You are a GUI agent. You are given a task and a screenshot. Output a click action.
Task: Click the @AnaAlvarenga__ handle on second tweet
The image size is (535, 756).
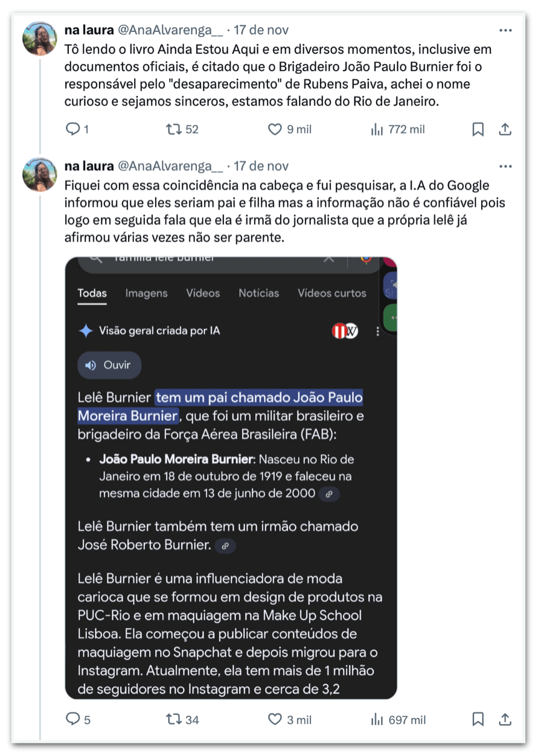coord(170,166)
